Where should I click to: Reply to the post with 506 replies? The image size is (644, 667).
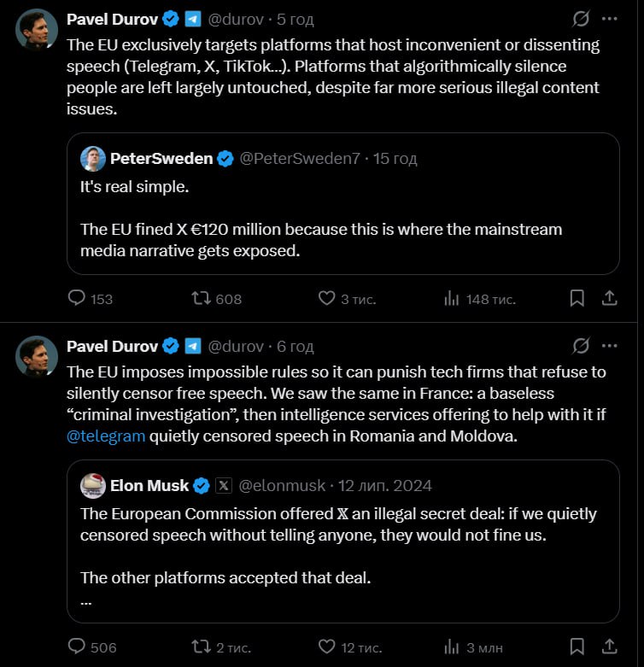coord(77,647)
